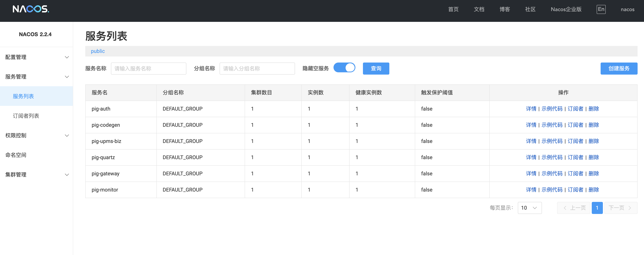
Task: Open 详情 for pig-codegen
Action: coord(531,125)
